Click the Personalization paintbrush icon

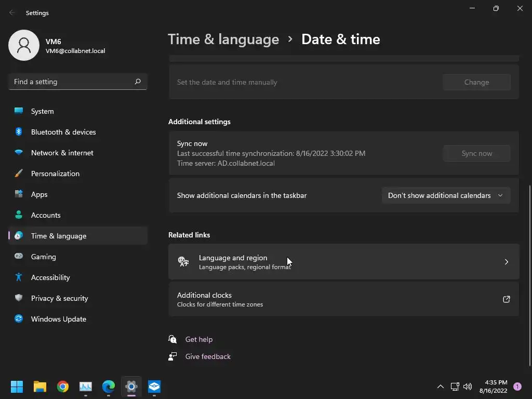(x=19, y=173)
